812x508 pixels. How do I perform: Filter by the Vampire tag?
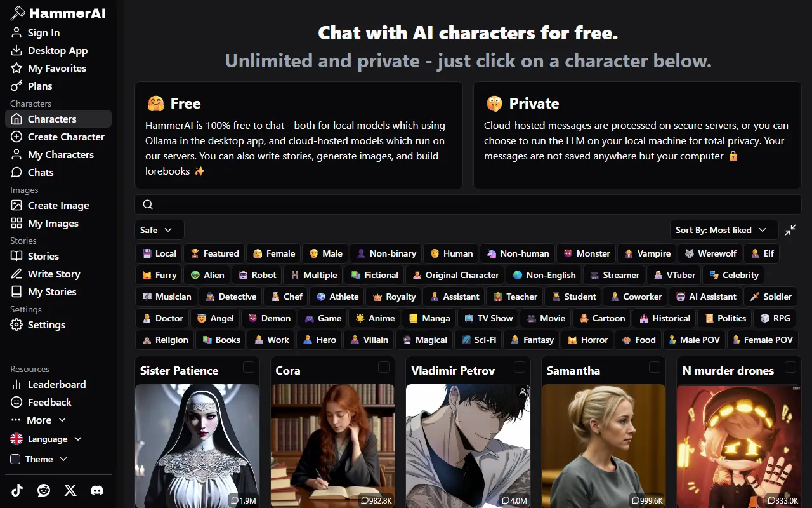pyautogui.click(x=648, y=253)
